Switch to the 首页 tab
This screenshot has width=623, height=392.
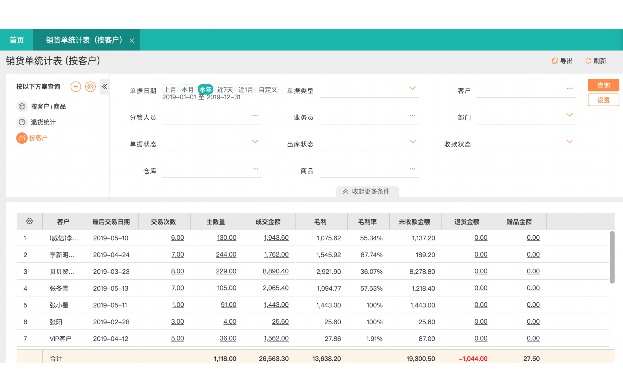tap(17, 40)
